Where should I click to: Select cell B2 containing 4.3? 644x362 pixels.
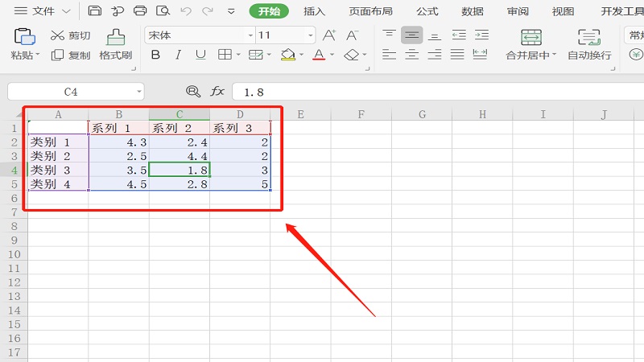[x=118, y=142]
